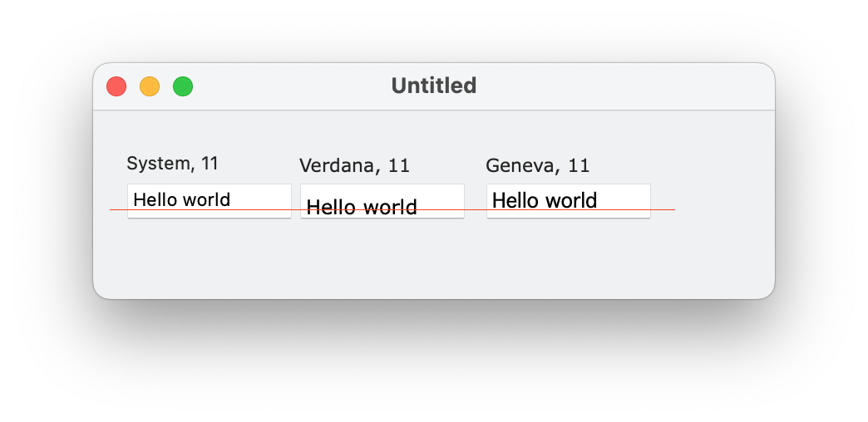
Task: Click the System, 11 label
Action: [173, 164]
